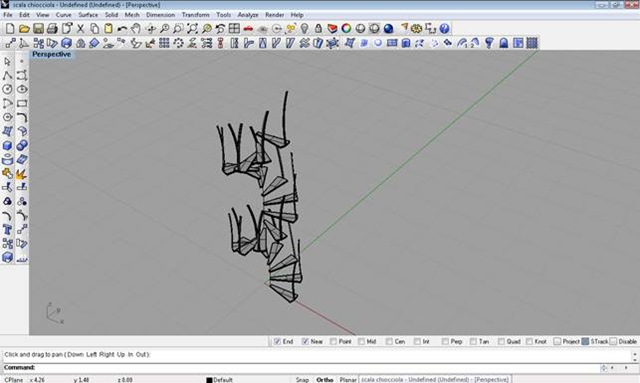Open the Transform menu
This screenshot has width=640, height=383.
pos(196,15)
